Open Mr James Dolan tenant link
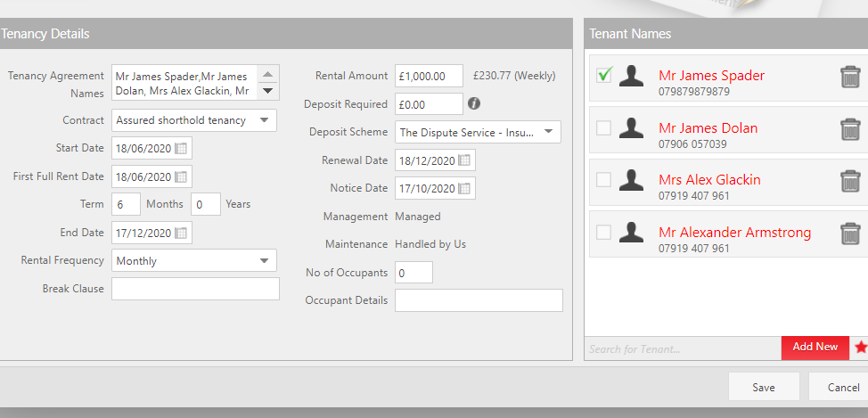 click(708, 127)
